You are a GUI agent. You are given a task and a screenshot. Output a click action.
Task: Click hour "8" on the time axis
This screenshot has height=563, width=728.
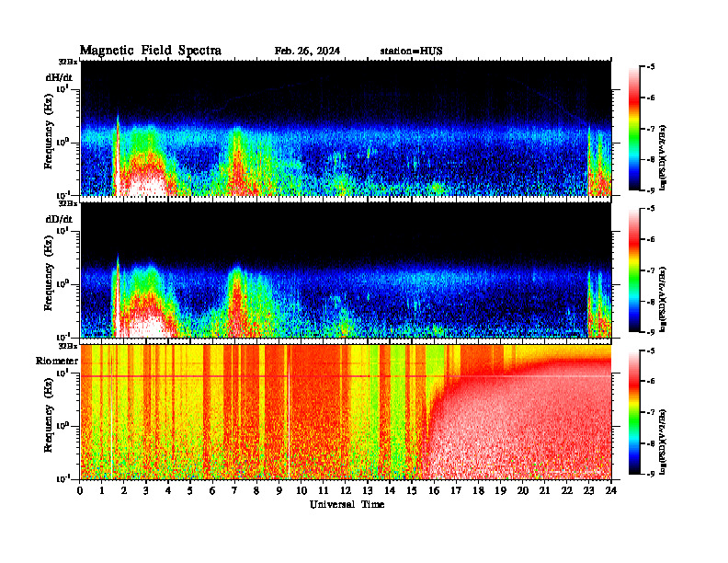click(256, 491)
